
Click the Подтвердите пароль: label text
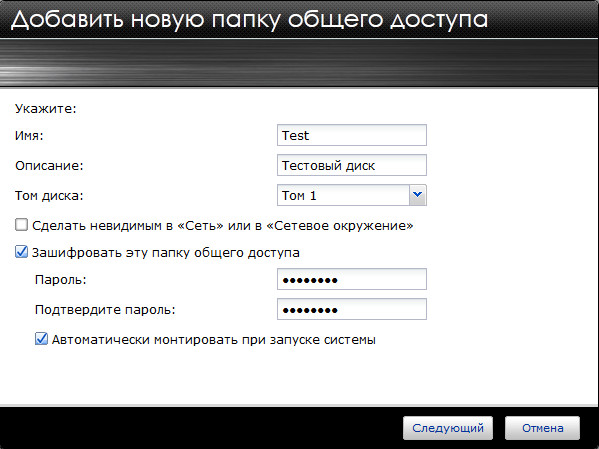pyautogui.click(x=105, y=310)
